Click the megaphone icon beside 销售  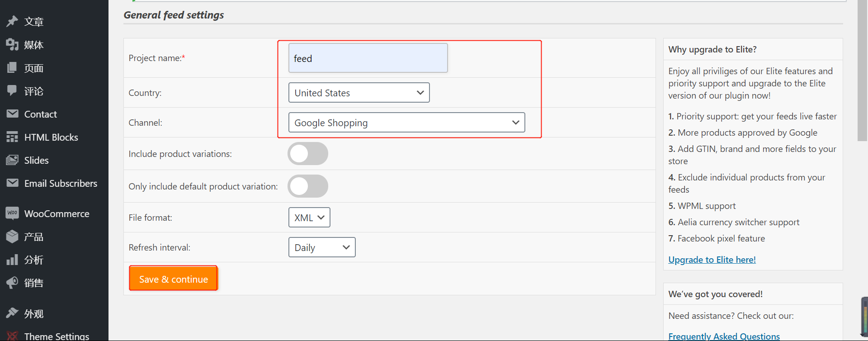click(12, 283)
